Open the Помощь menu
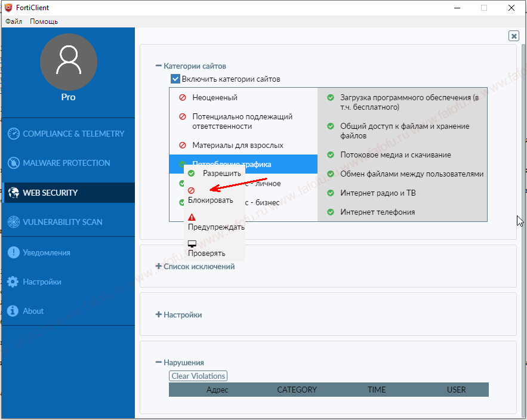527x420 pixels. (x=44, y=21)
